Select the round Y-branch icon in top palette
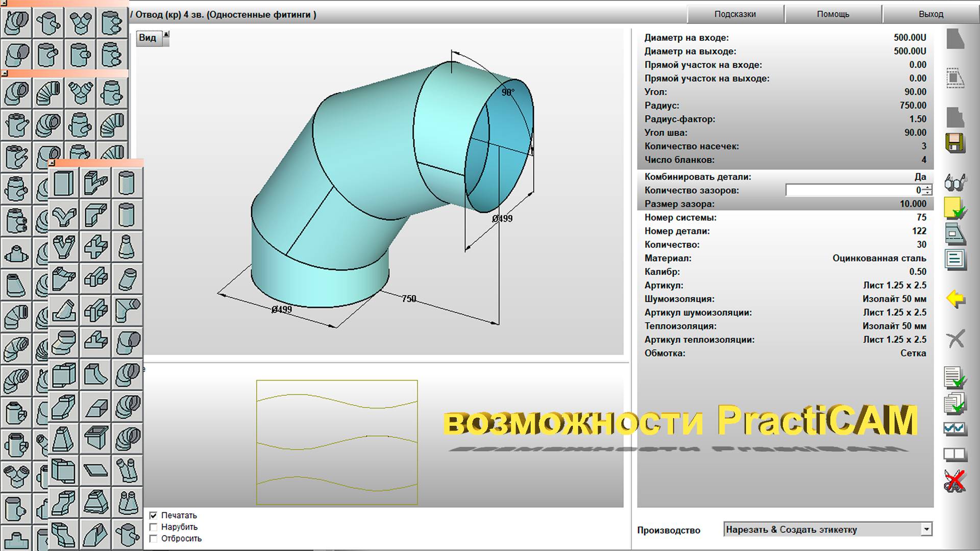The image size is (980, 551). click(80, 22)
